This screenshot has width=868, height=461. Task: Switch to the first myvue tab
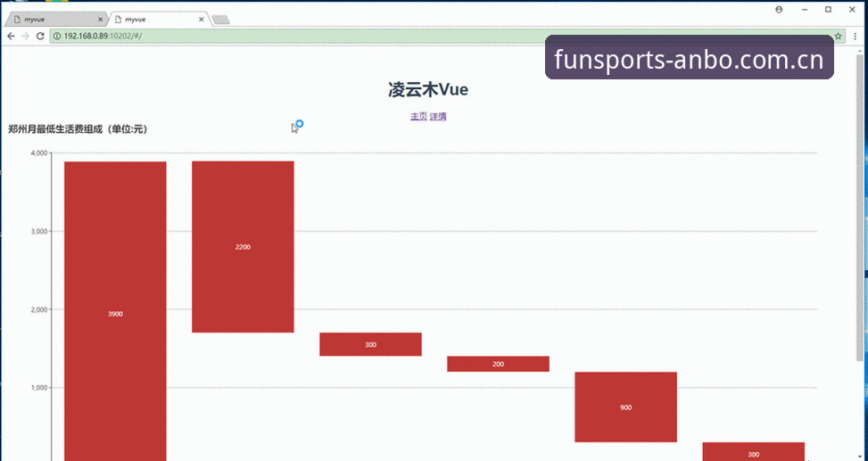click(x=55, y=20)
